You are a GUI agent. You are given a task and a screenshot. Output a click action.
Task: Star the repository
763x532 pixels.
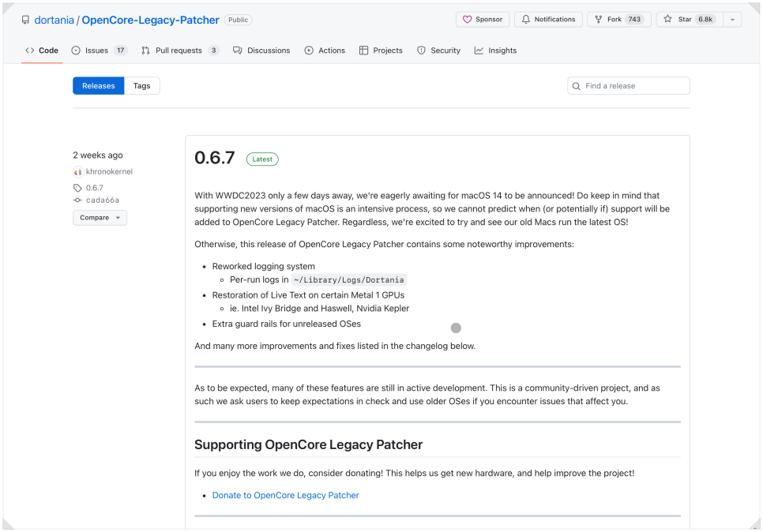[690, 20]
